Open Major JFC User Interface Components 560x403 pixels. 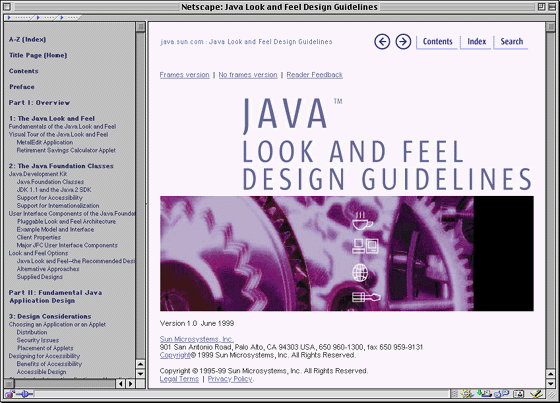click(67, 245)
